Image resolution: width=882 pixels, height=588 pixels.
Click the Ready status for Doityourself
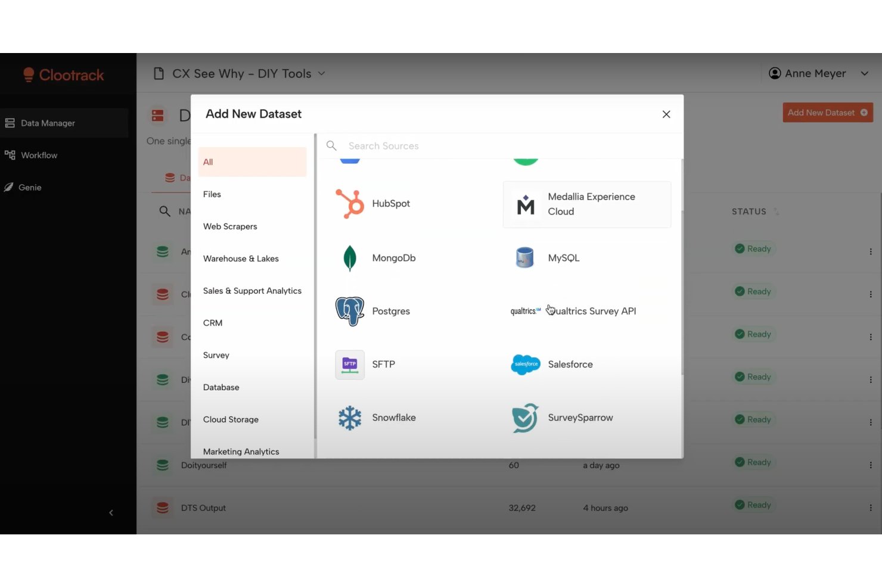click(x=753, y=462)
